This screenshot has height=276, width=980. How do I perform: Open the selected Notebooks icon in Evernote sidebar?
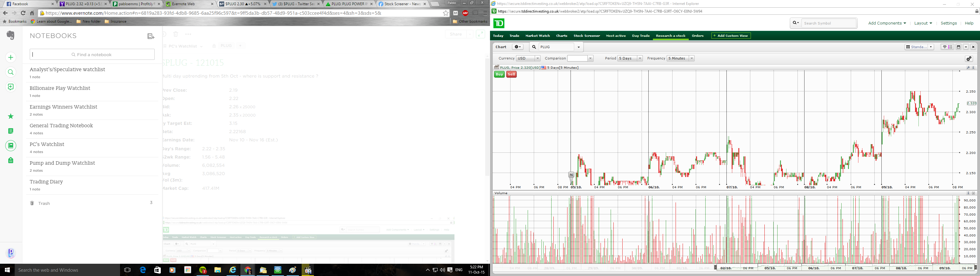click(11, 146)
